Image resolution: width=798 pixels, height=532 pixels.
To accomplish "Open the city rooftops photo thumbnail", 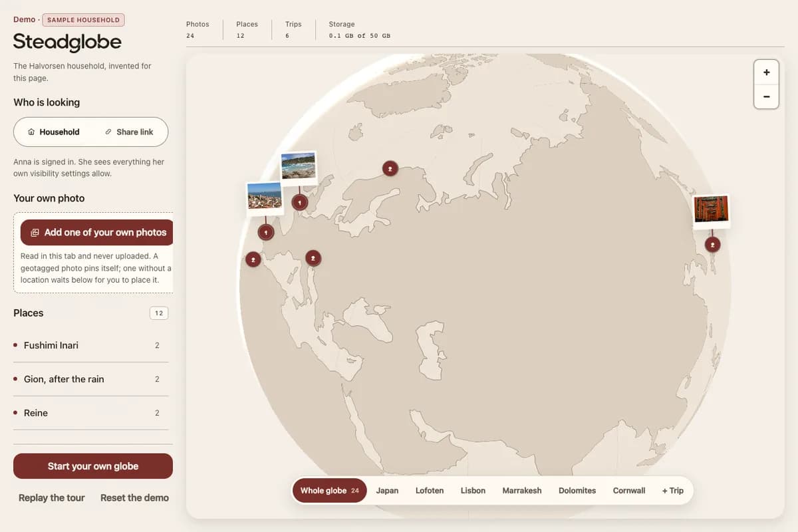I will point(265,198).
